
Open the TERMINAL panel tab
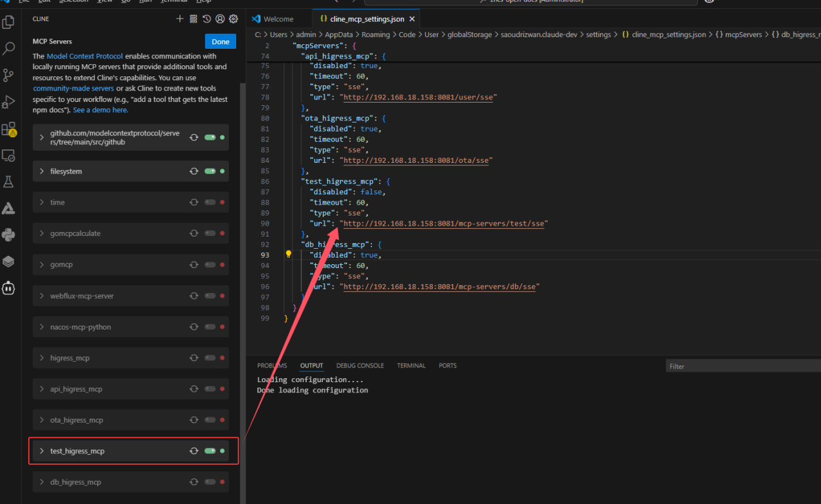(x=411, y=365)
